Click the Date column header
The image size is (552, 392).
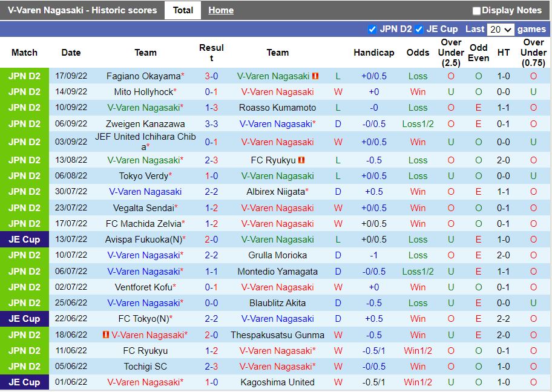pos(71,53)
